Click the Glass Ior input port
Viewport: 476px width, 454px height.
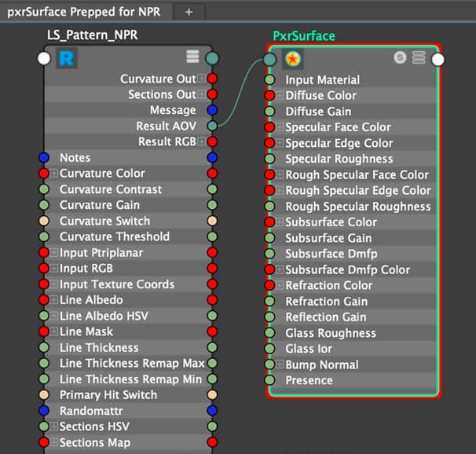[269, 349]
